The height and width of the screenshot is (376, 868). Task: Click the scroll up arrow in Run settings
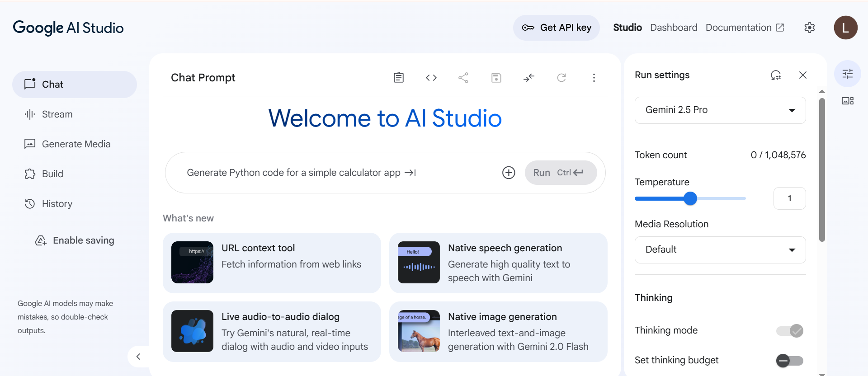point(822,92)
